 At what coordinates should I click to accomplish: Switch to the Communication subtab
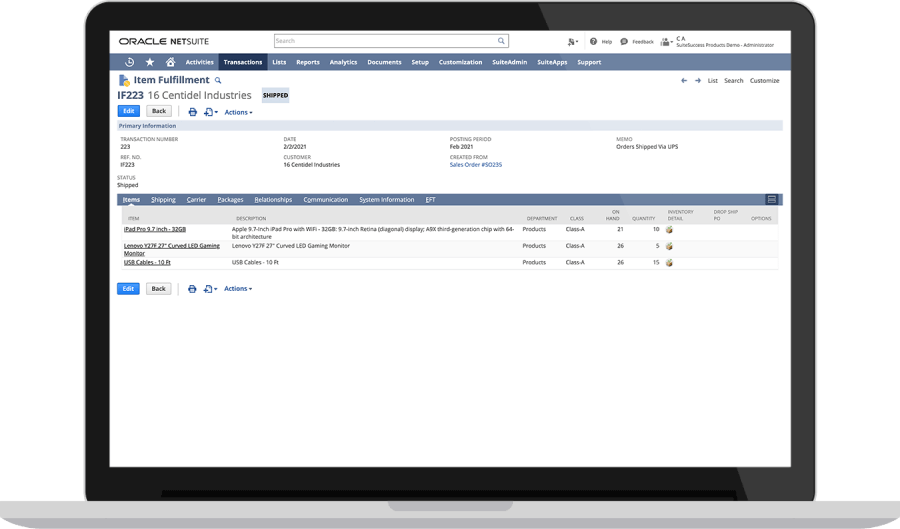pyautogui.click(x=325, y=200)
